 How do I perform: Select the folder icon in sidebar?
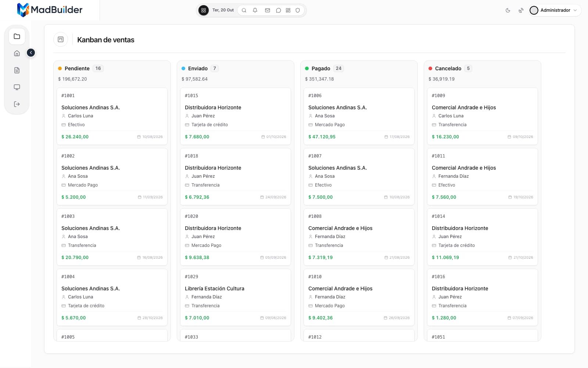(x=17, y=36)
